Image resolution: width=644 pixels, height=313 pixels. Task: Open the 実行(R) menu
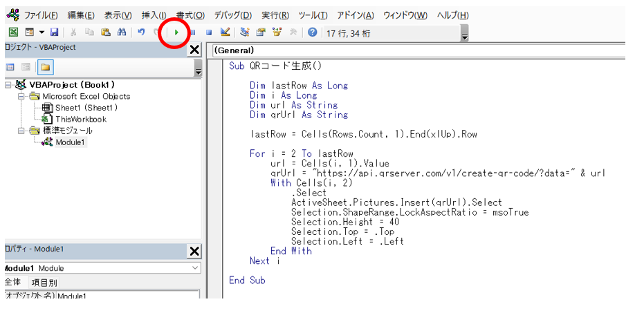pos(275,16)
